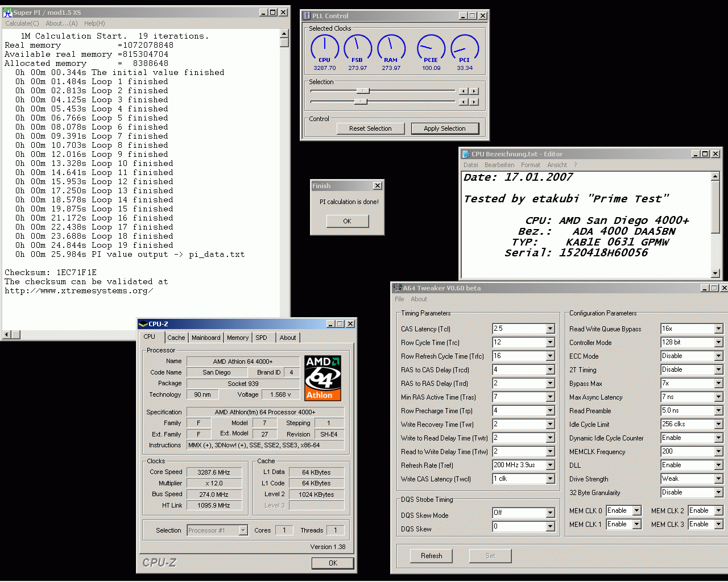
Task: Select the RAM clock gauge
Action: coord(391,49)
